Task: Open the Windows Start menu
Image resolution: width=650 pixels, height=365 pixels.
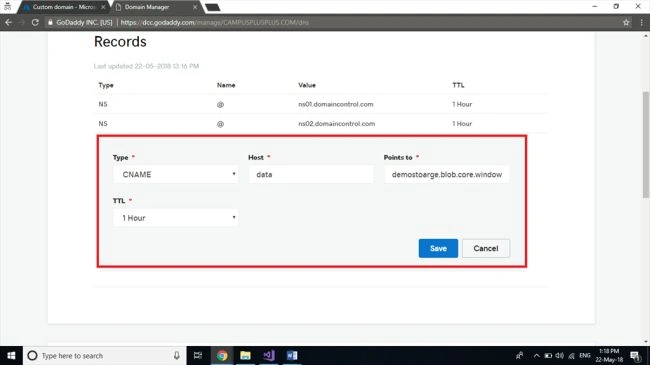Action: (11, 355)
